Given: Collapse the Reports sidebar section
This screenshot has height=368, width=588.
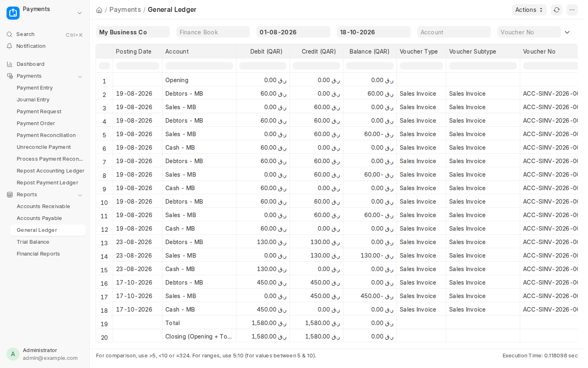Looking at the screenshot, I should (80, 195).
